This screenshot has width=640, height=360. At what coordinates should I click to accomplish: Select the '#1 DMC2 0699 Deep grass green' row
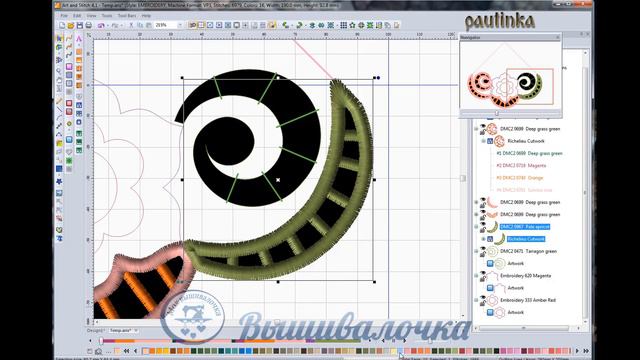(529, 153)
